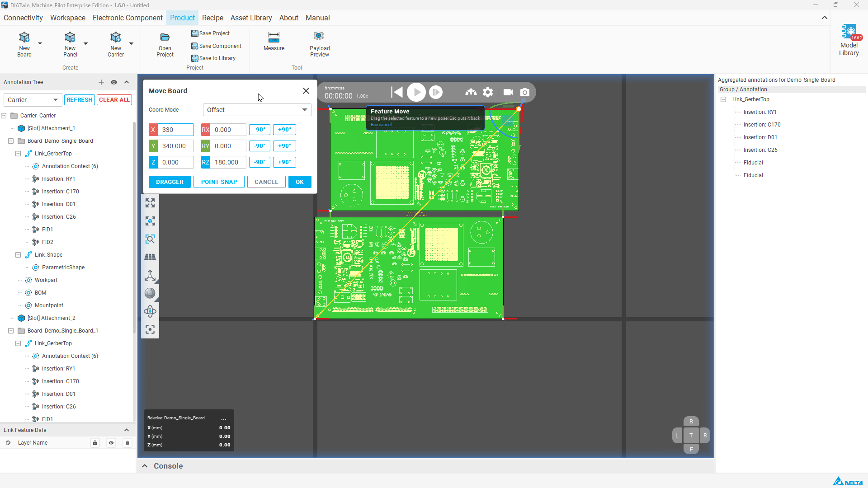The height and width of the screenshot is (488, 868).
Task: Open simulation settings gear
Action: (488, 92)
